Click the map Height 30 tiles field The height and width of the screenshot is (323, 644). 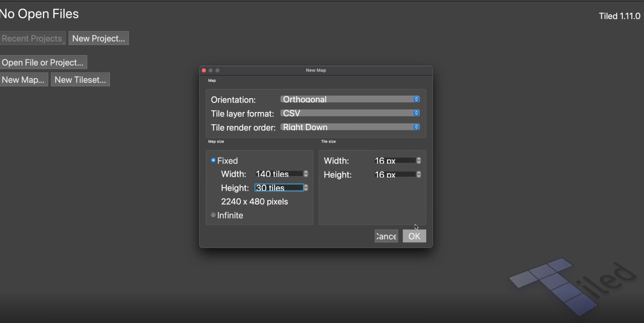tap(278, 188)
